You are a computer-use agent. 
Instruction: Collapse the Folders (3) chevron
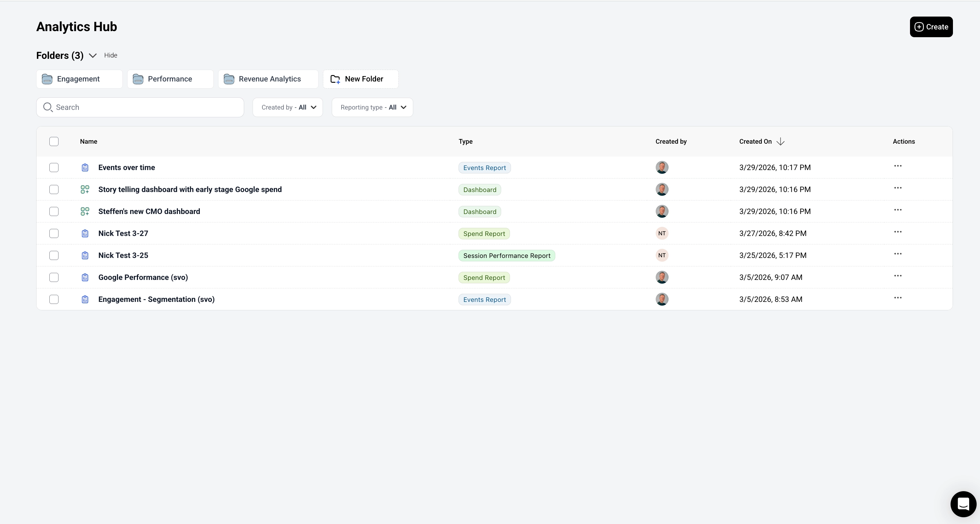pyautogui.click(x=92, y=56)
